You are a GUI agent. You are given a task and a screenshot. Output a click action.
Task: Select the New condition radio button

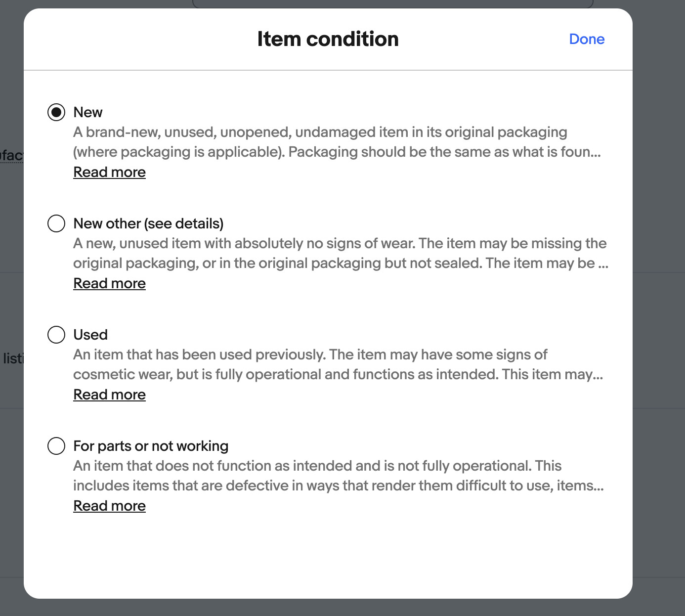[56, 112]
